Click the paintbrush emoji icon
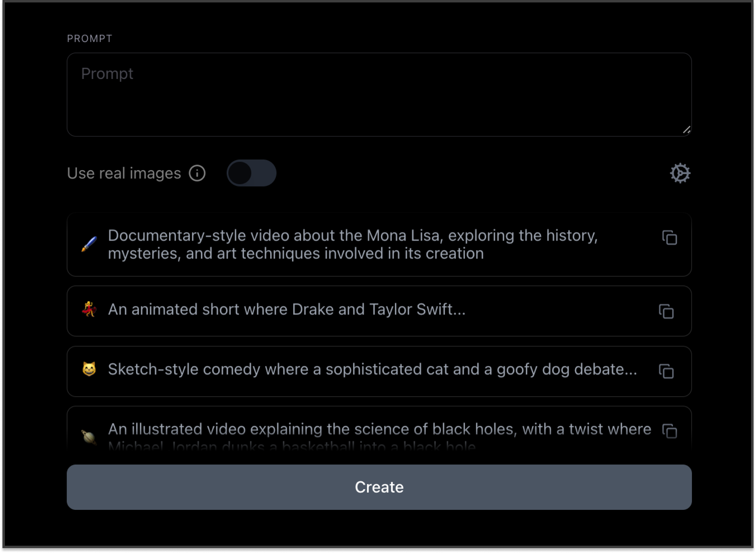Screen dimensions: 756x553 89,244
